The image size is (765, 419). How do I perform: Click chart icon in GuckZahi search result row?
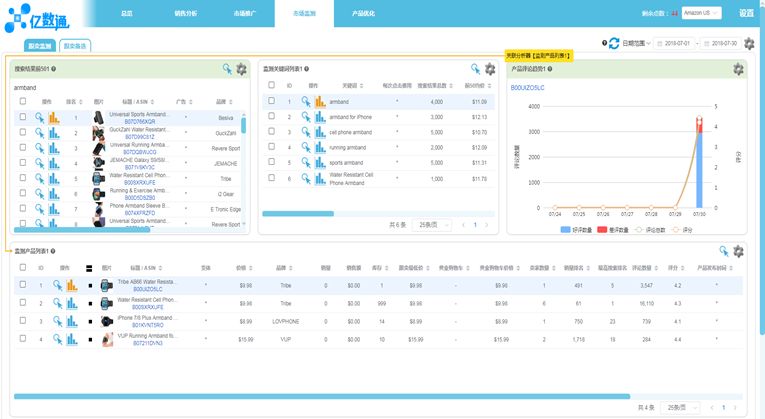click(x=54, y=133)
